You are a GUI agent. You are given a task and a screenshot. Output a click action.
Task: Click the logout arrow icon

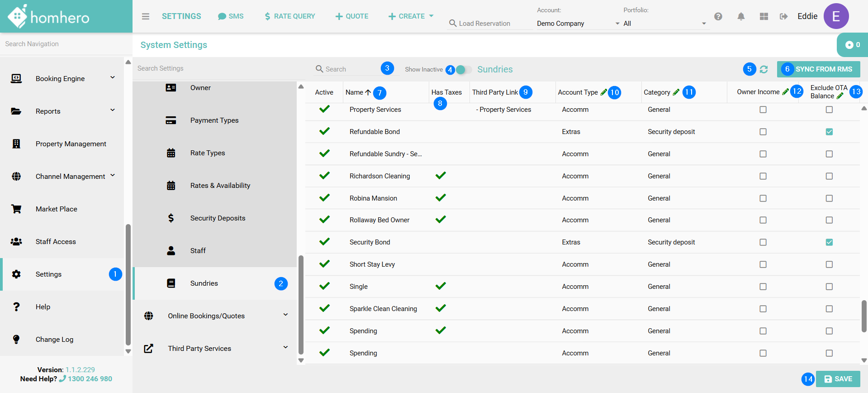tap(783, 16)
